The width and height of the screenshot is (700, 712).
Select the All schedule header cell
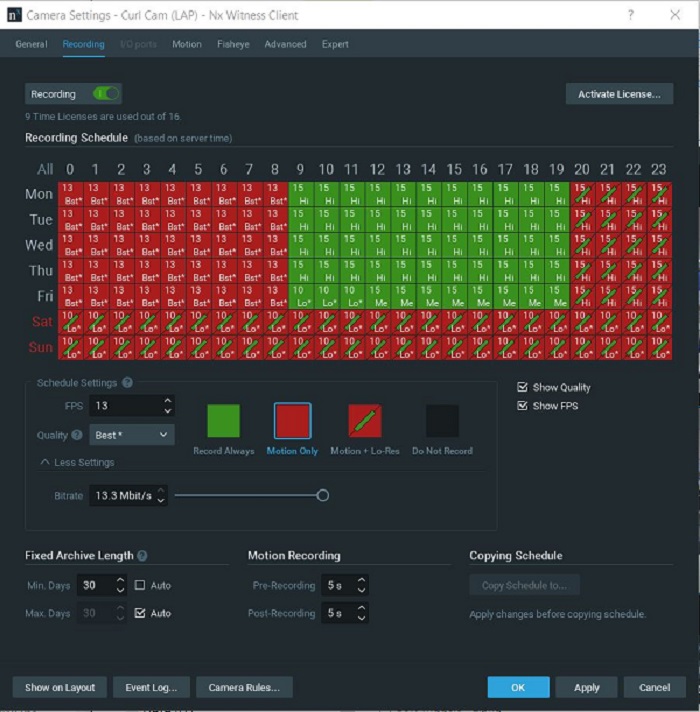pyautogui.click(x=45, y=169)
